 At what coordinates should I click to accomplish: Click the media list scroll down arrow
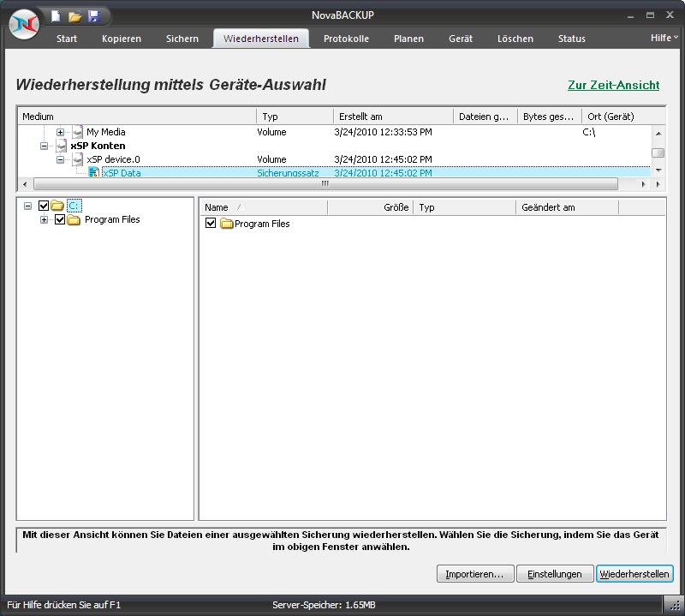658,170
